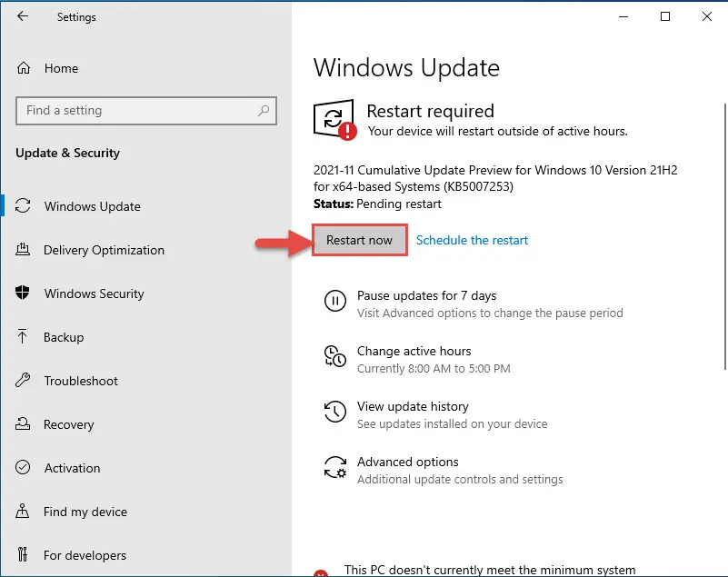Viewport: 728px width, 577px height.
Task: Click the Restart now button
Action: 359,240
